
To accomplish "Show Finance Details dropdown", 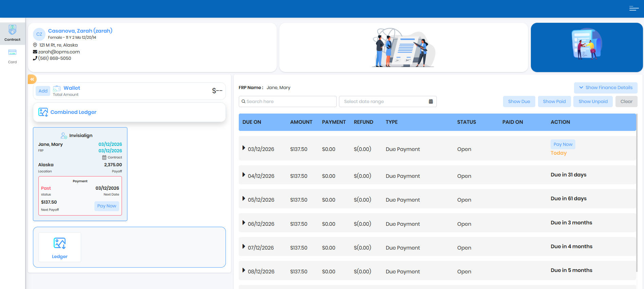I will tap(606, 88).
